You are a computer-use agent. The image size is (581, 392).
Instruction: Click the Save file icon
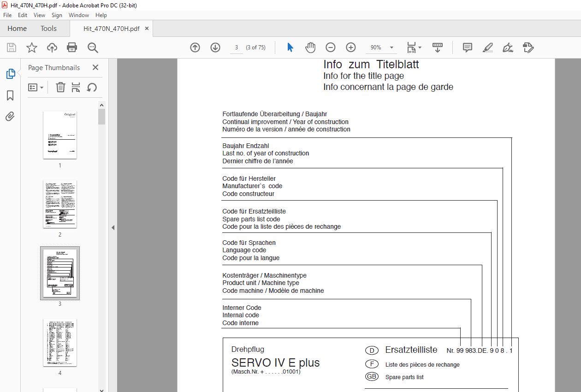pos(12,48)
